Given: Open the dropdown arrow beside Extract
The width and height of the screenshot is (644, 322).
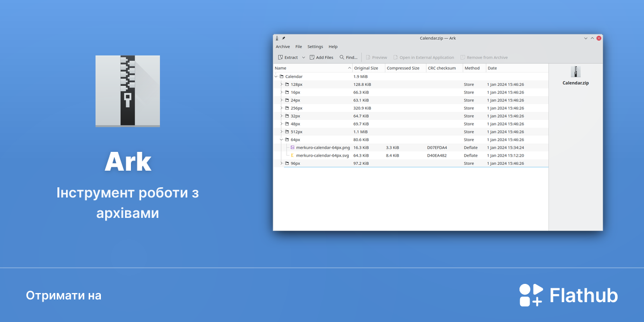Looking at the screenshot, I should 303,57.
